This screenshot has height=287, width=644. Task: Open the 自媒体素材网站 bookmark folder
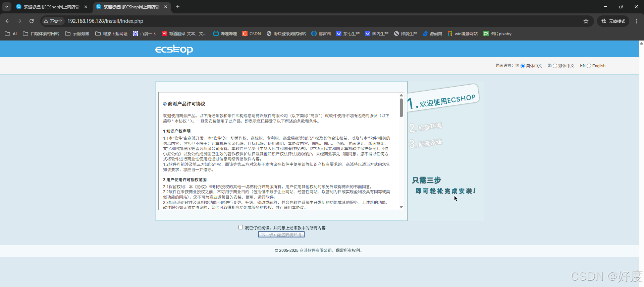[x=41, y=33]
